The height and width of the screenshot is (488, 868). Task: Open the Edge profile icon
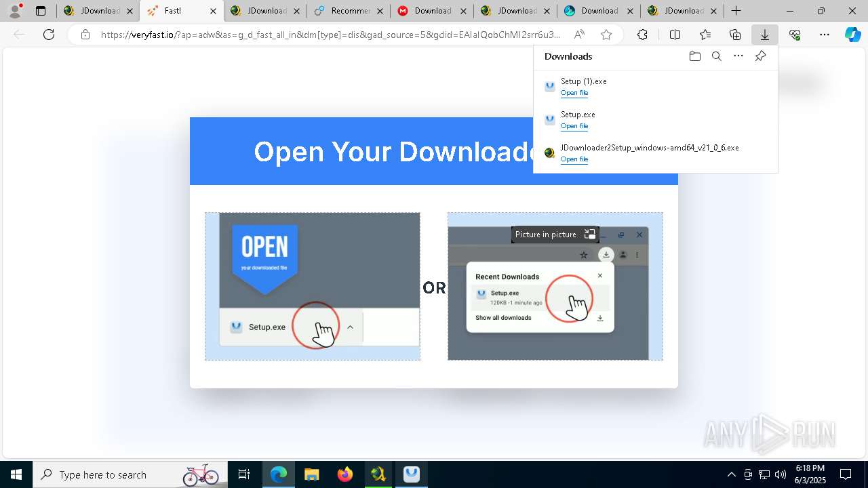pyautogui.click(x=14, y=11)
